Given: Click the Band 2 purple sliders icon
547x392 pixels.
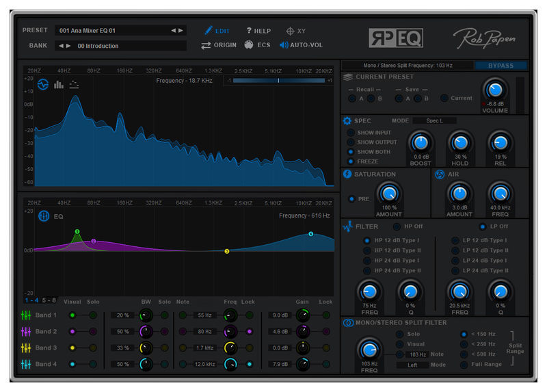Looking at the screenshot, I should tap(26, 331).
